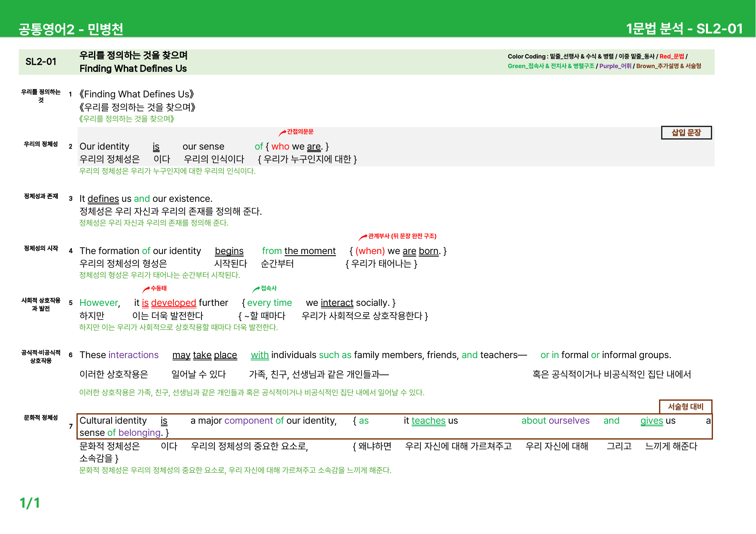Click the '삽입 문장' boxed label
756x534 pixels.
(x=686, y=132)
